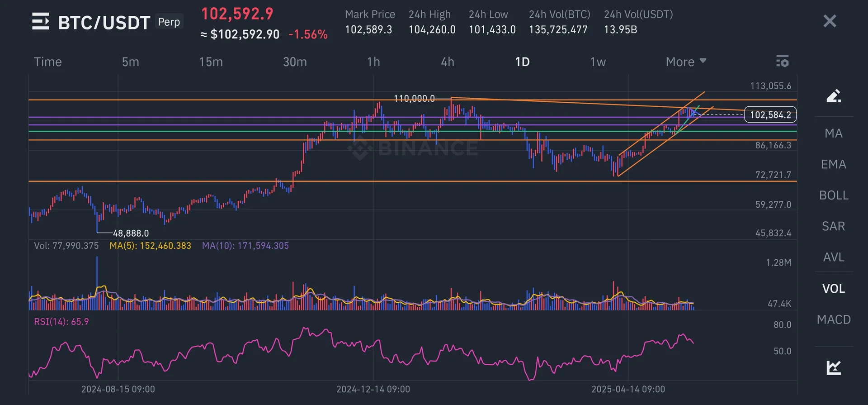Click the last price 102,592.9
This screenshot has width=868, height=405.
pos(237,14)
